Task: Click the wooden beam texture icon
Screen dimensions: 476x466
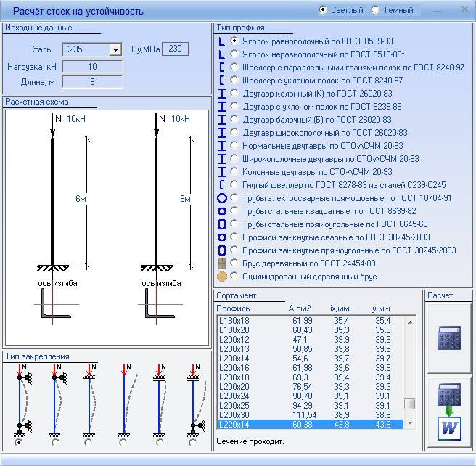Action: pyautogui.click(x=222, y=263)
